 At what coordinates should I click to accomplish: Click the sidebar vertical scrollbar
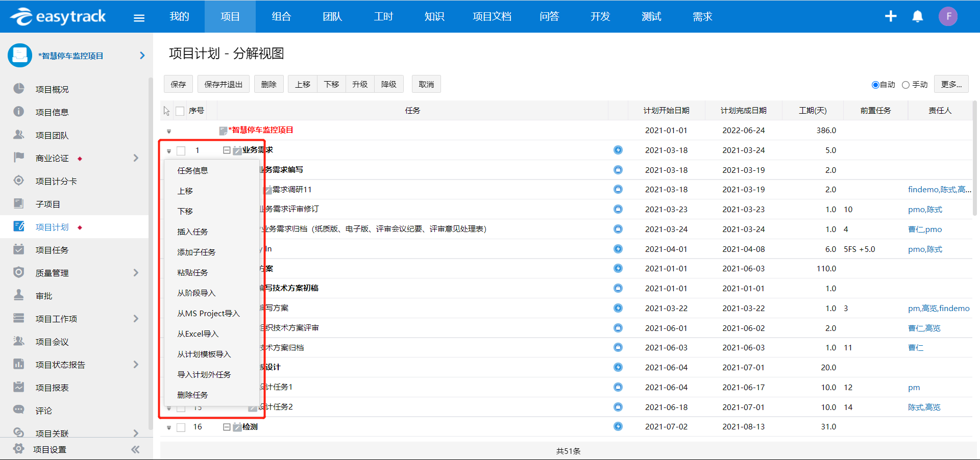pos(151,252)
